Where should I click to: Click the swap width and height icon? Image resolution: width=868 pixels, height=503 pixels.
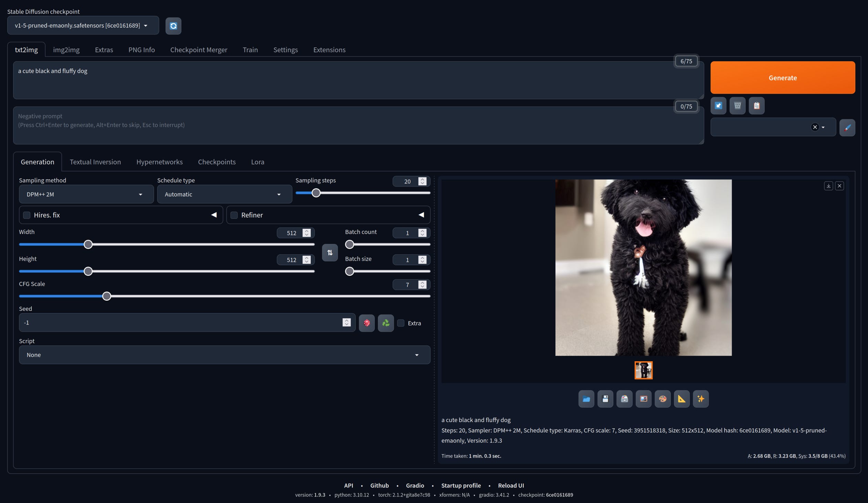pos(330,253)
